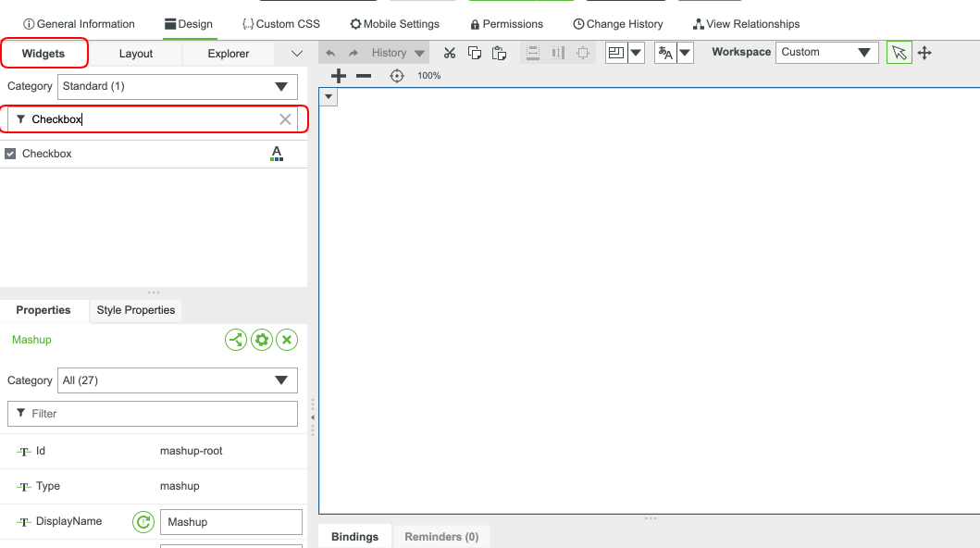Click the zoom in plus icon
This screenshot has width=980, height=548.
click(339, 76)
